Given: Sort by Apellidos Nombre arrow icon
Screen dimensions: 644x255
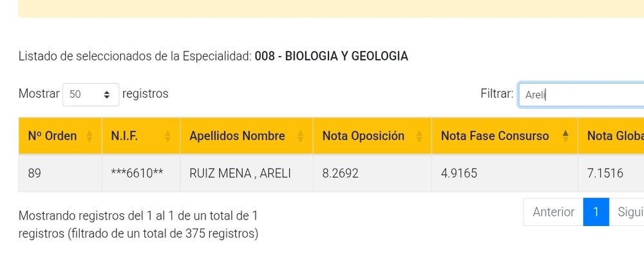Looking at the screenshot, I should point(300,136).
